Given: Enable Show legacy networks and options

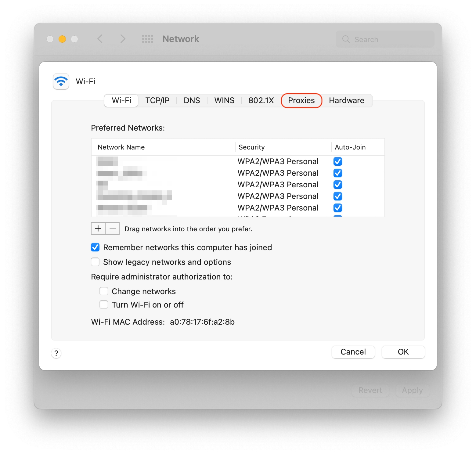Looking at the screenshot, I should (x=95, y=262).
